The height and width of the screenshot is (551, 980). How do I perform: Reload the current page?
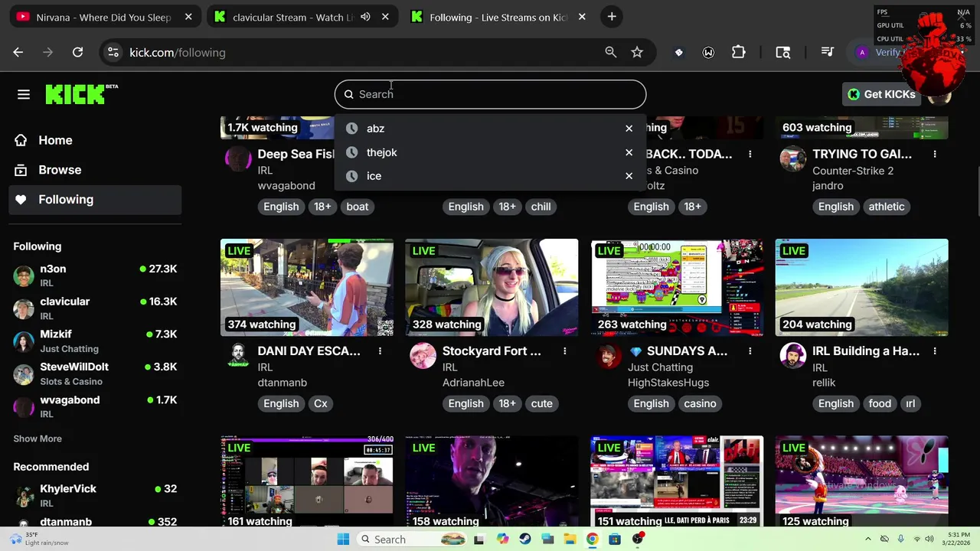77,52
